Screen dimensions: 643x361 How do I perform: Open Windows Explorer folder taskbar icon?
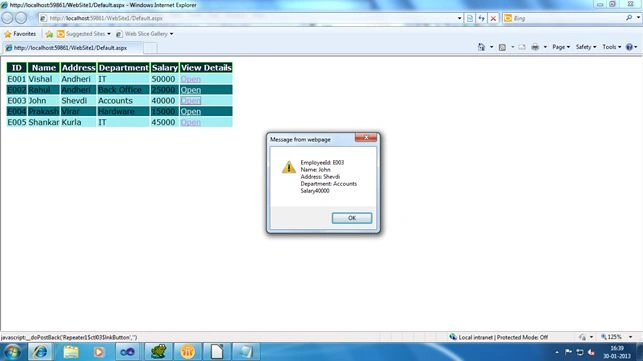71,352
